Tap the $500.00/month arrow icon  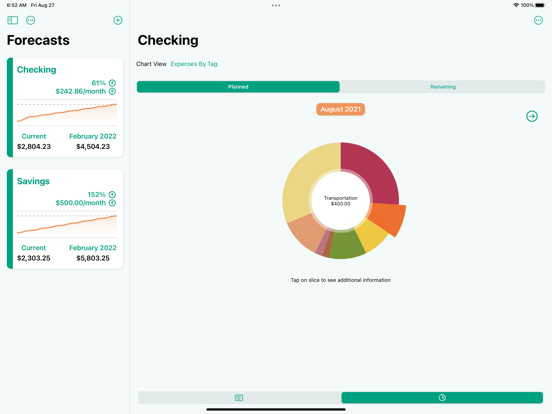(112, 203)
